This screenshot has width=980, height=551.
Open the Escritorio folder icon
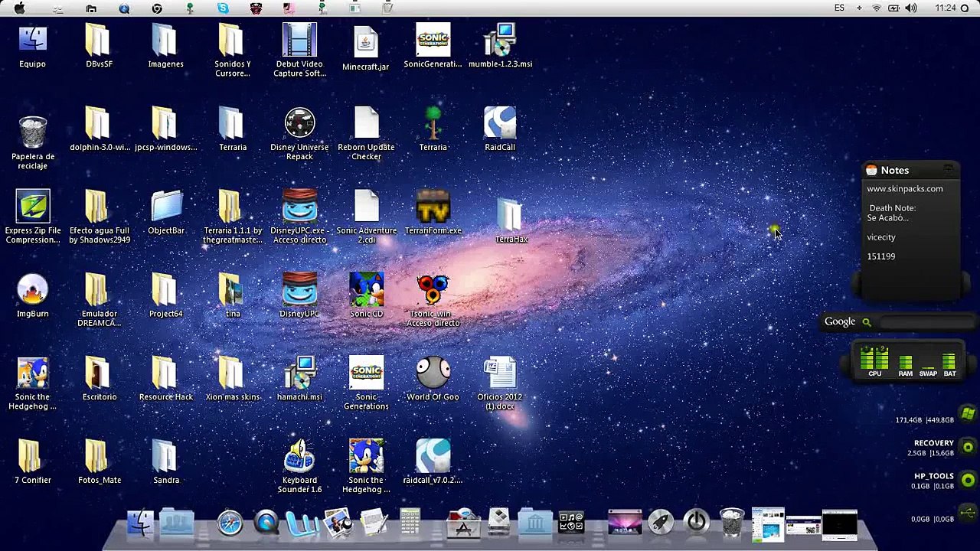pos(98,373)
